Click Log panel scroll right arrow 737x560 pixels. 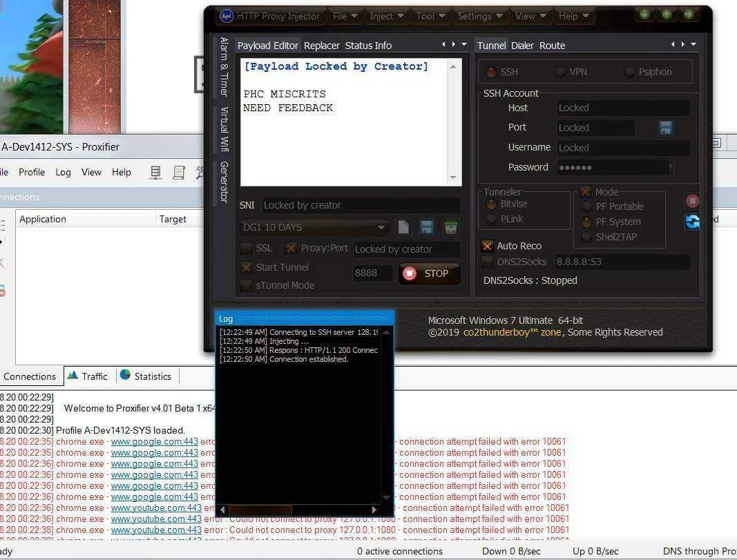374,510
